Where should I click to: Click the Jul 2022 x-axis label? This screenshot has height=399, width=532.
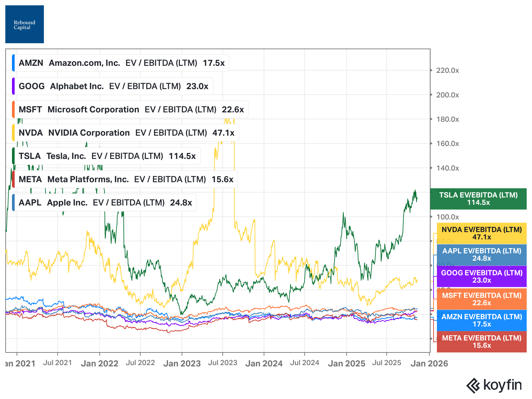coord(140,363)
